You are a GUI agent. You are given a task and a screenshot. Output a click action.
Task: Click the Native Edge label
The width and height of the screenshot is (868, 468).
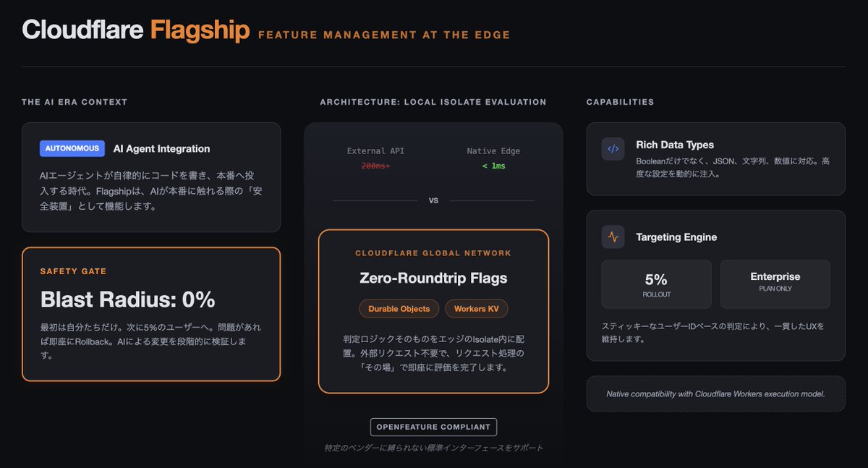pos(493,151)
